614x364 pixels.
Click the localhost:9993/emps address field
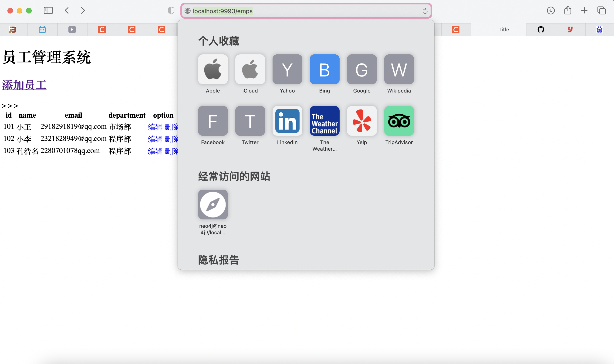(x=306, y=11)
